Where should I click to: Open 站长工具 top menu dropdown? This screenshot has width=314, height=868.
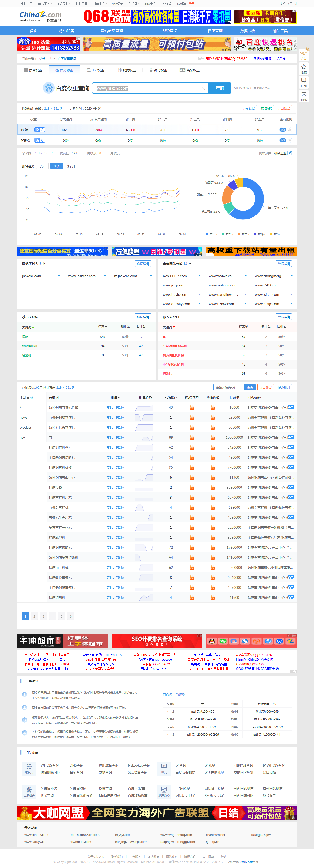point(45,3)
